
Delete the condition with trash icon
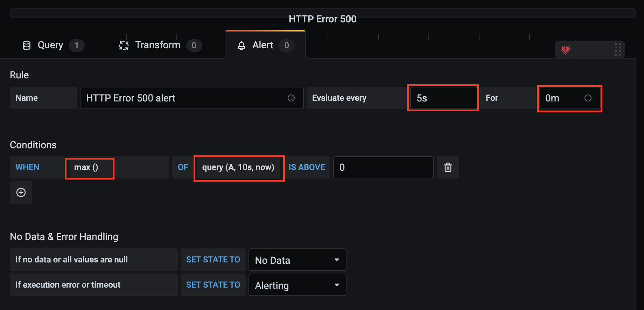coord(448,167)
